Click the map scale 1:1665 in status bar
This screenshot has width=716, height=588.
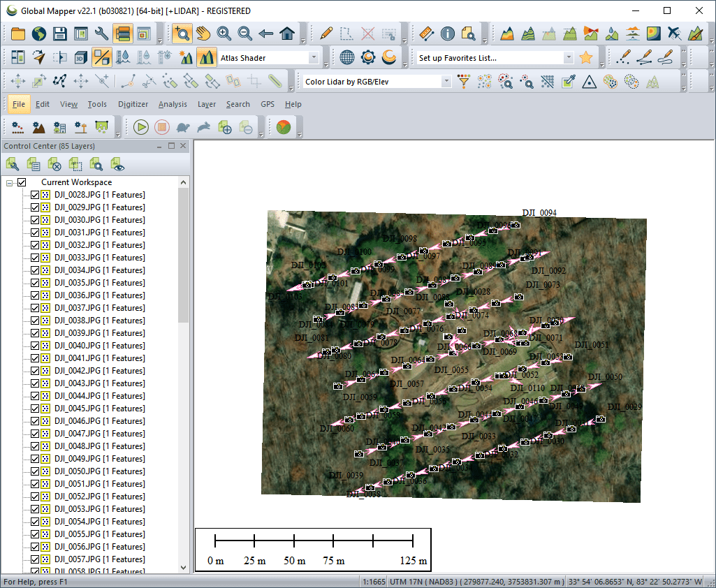point(374,582)
